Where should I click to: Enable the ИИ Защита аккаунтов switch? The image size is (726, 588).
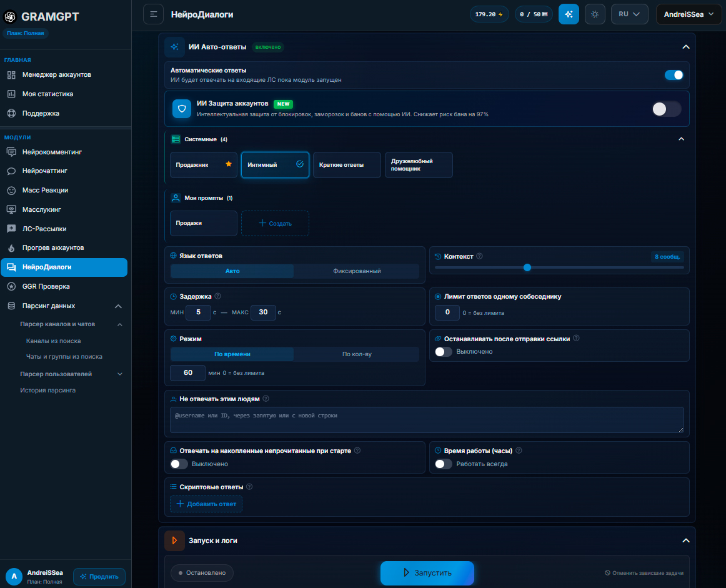(666, 109)
